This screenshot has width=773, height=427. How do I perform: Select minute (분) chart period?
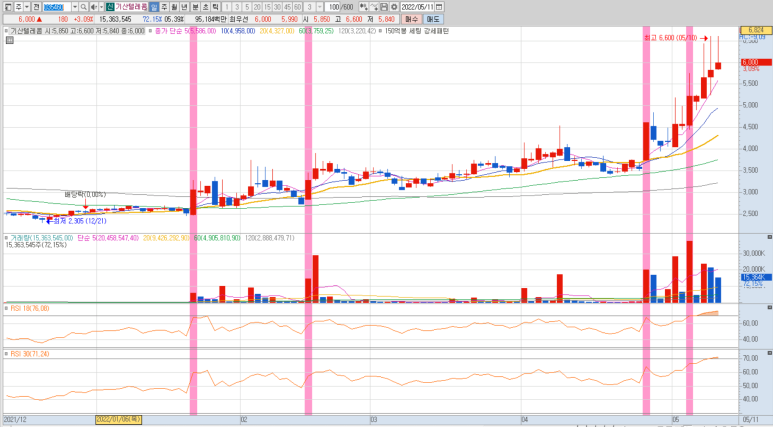point(195,7)
